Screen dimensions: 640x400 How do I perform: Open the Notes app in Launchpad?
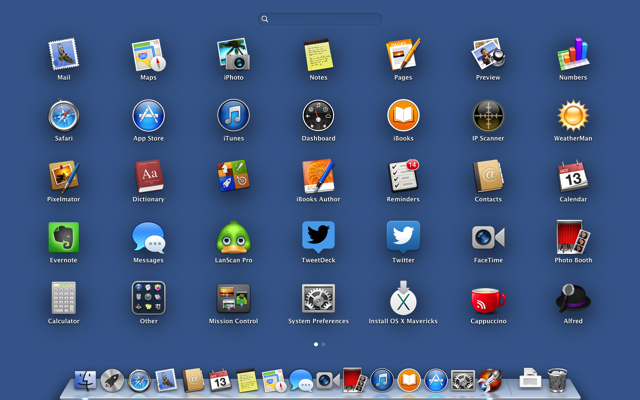coord(318,54)
